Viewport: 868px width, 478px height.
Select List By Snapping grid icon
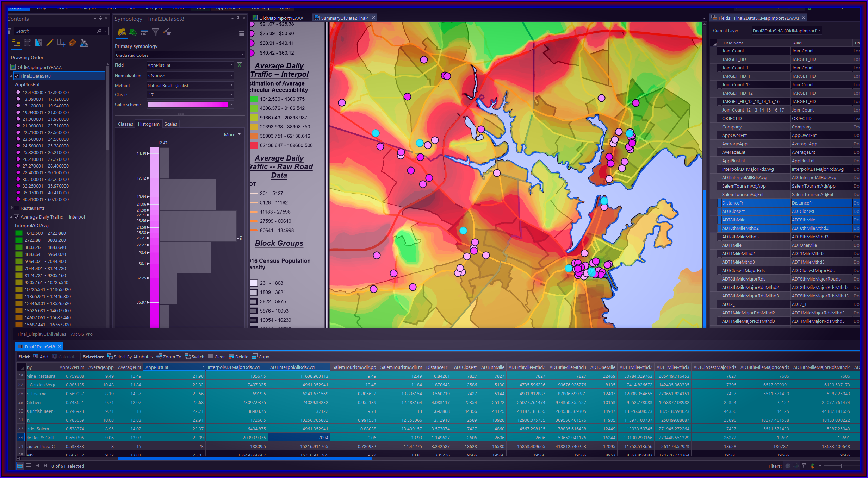click(61, 43)
